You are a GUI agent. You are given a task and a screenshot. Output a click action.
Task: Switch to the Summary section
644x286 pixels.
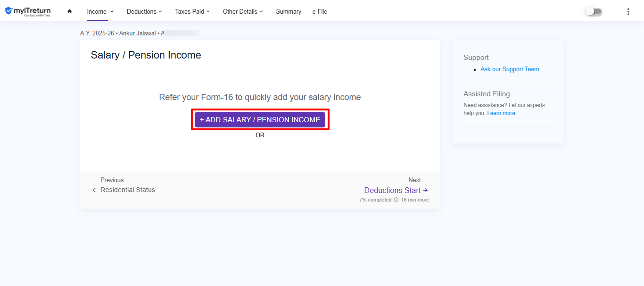point(289,12)
